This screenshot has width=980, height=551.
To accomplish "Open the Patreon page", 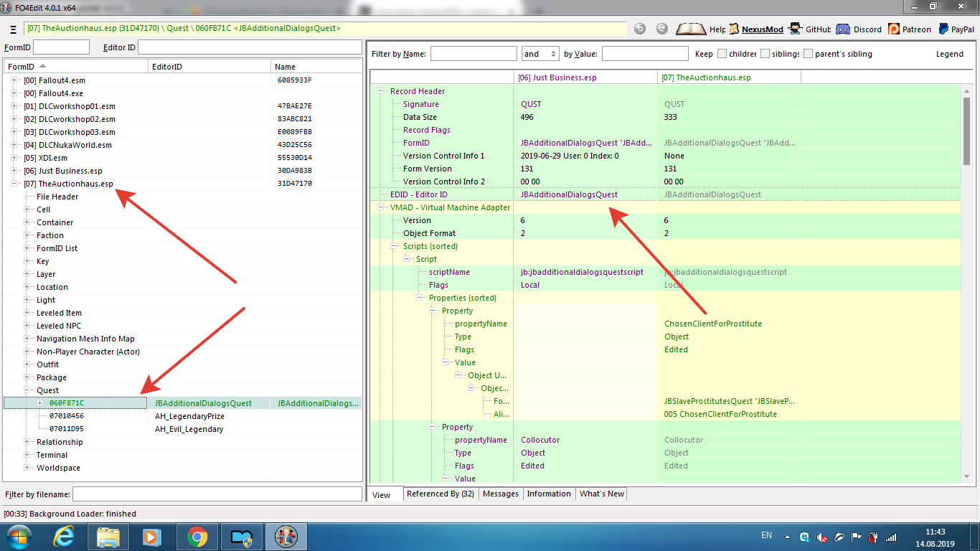I will pyautogui.click(x=909, y=29).
